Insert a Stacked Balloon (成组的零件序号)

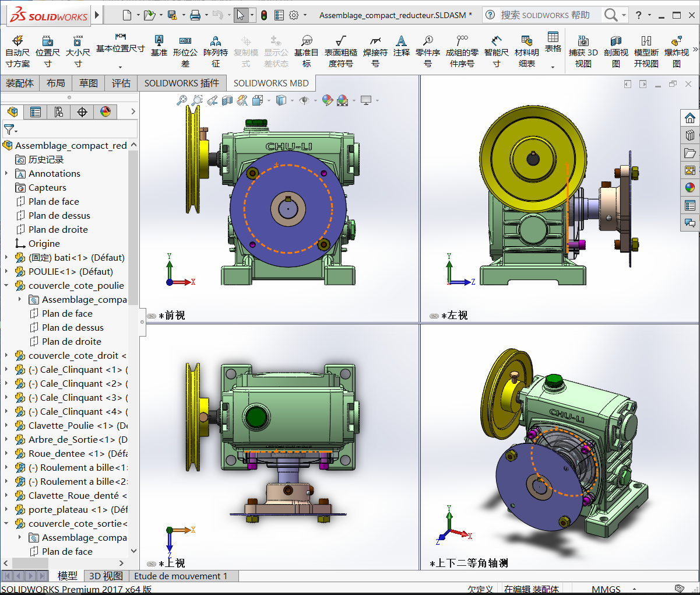pyautogui.click(x=462, y=51)
